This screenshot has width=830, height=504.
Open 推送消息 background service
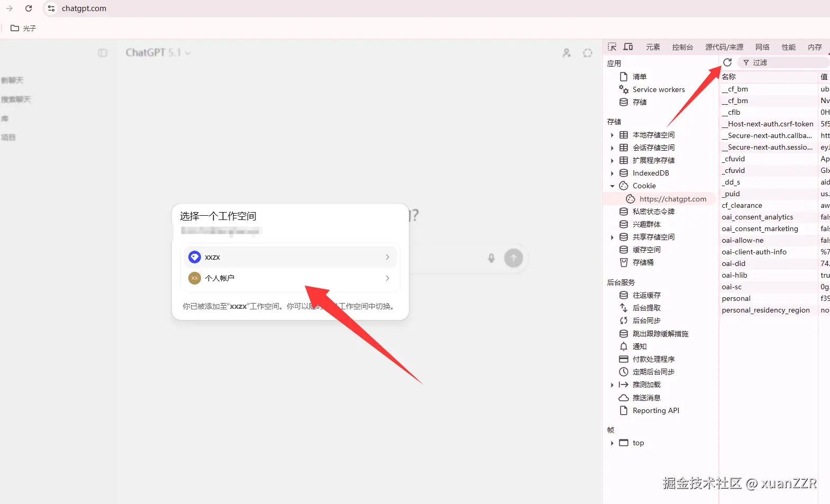[x=646, y=398]
